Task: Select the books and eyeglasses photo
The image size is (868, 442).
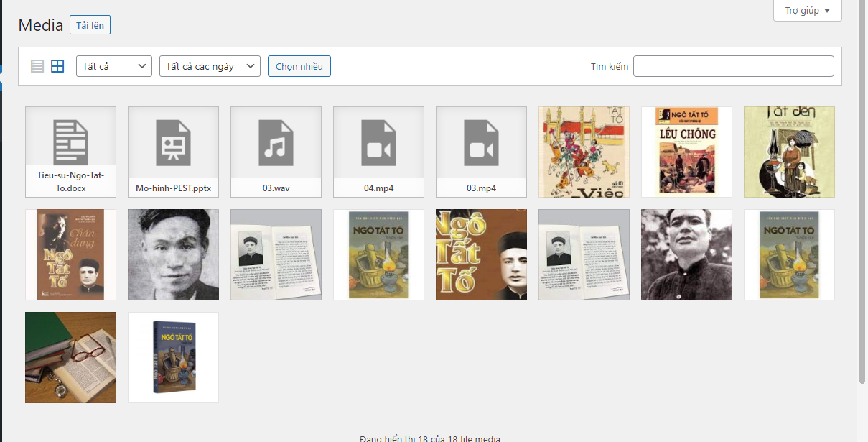Action: coord(70,357)
